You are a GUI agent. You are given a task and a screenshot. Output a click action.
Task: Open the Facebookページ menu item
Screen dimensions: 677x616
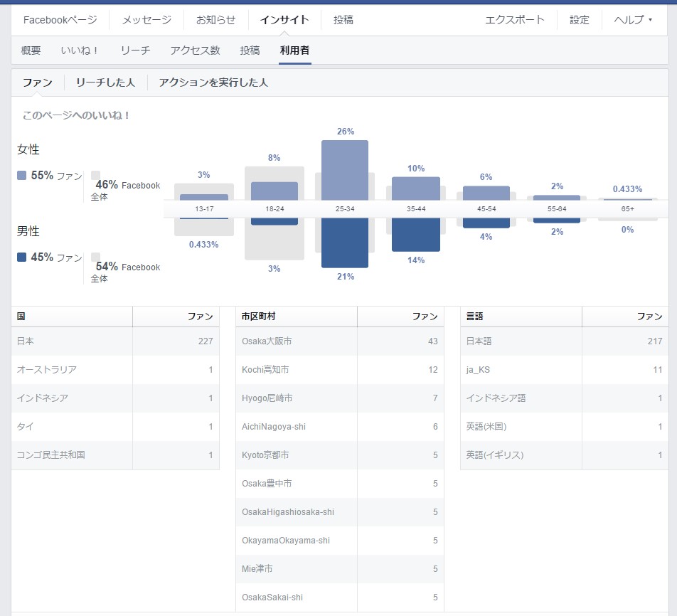tap(60, 20)
